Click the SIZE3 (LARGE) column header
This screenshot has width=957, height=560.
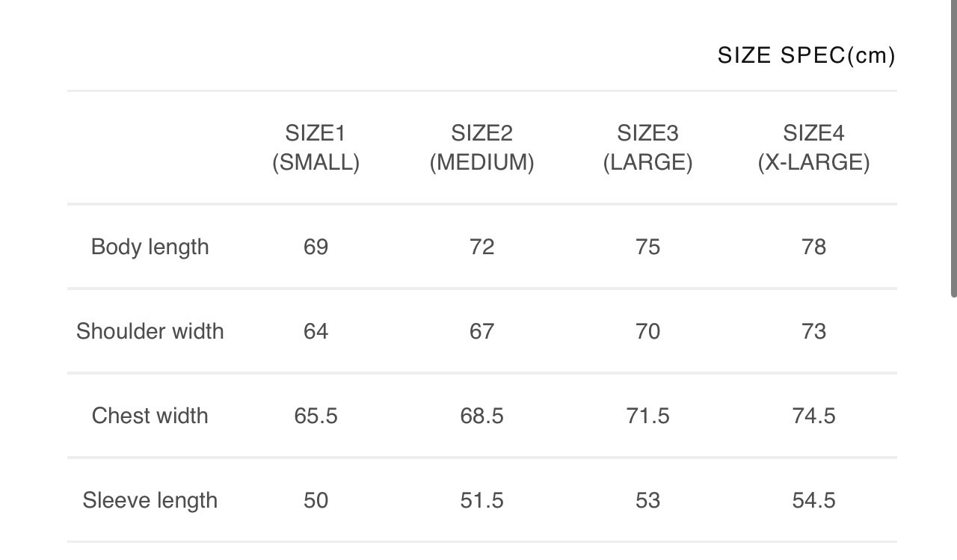647,148
